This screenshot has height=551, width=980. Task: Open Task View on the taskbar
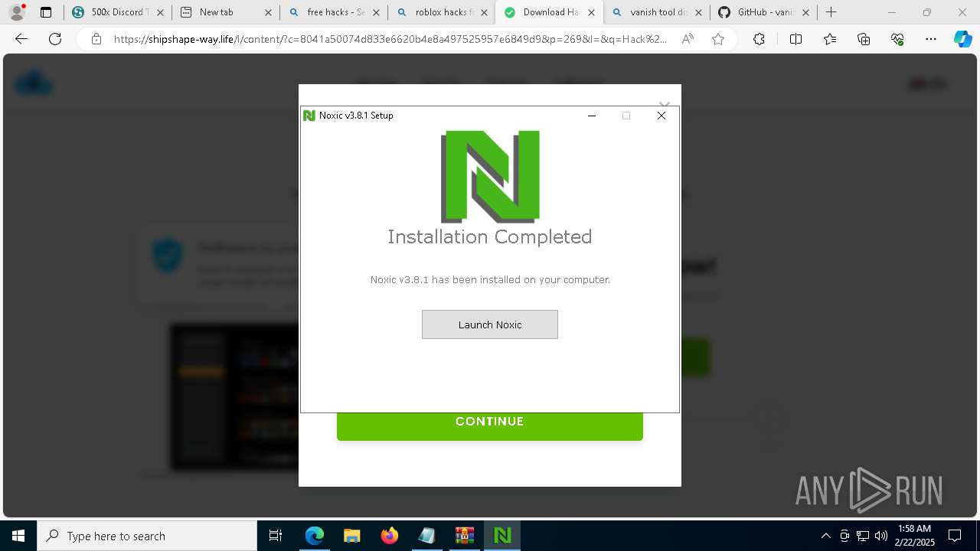point(276,536)
